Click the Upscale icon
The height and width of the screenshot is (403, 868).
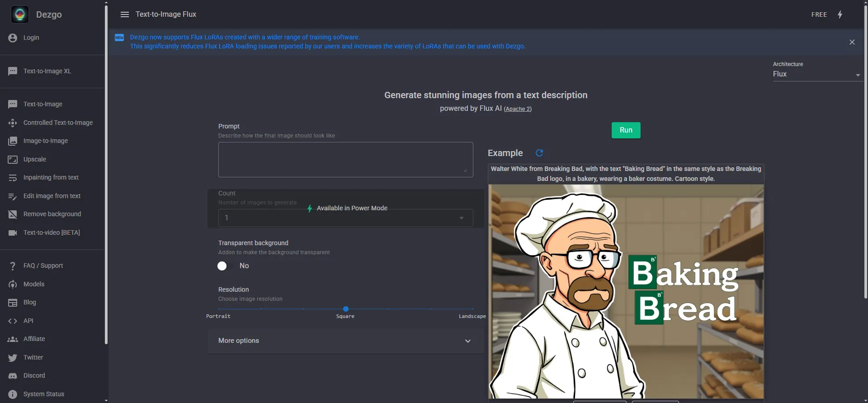tap(13, 159)
